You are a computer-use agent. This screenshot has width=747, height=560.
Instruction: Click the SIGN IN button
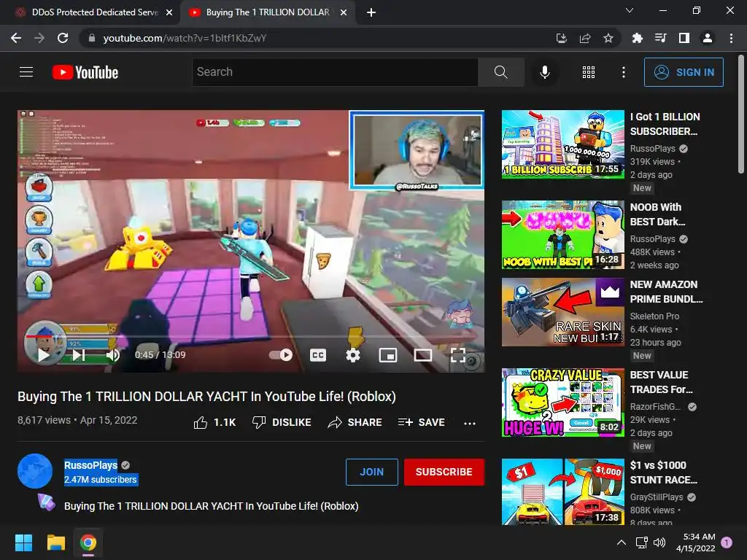(684, 72)
